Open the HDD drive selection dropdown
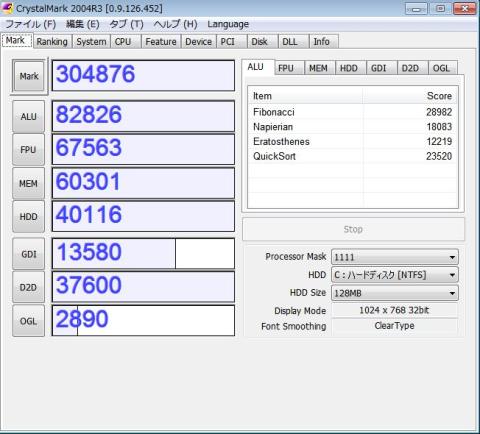The width and height of the screenshot is (480, 434). pos(395,275)
